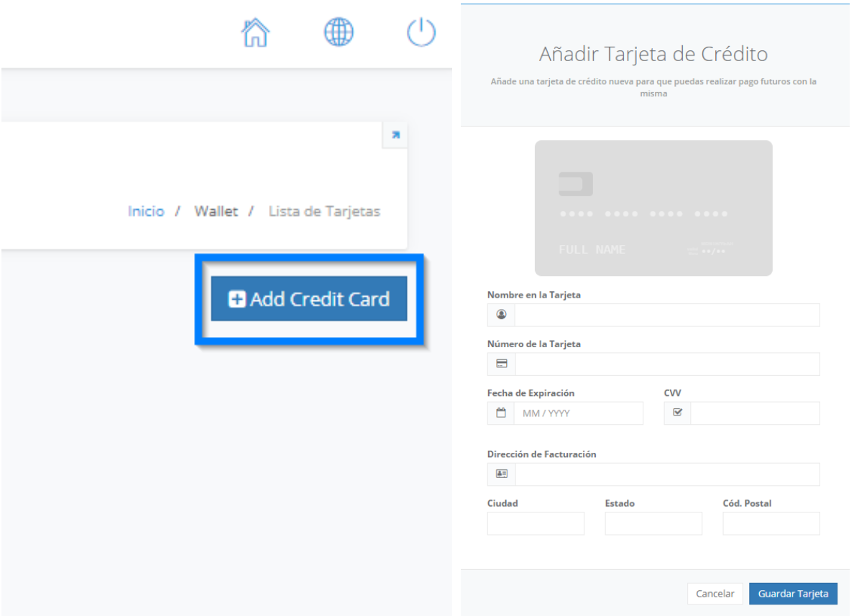Click the Add Credit Card button
The height and width of the screenshot is (616, 854).
coord(309,298)
